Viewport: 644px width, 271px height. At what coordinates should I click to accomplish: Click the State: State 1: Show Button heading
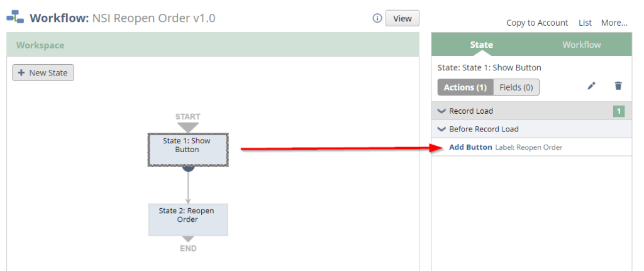(x=489, y=67)
